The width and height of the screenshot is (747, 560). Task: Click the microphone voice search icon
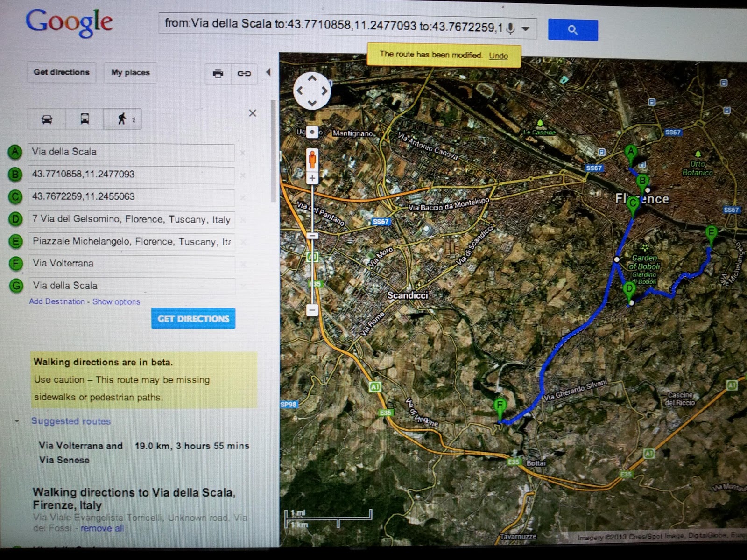(510, 29)
